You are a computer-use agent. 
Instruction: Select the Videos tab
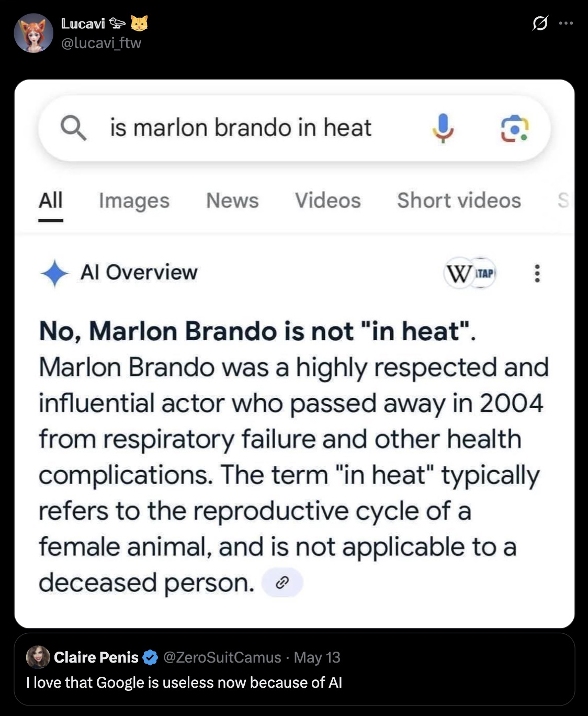pyautogui.click(x=327, y=200)
